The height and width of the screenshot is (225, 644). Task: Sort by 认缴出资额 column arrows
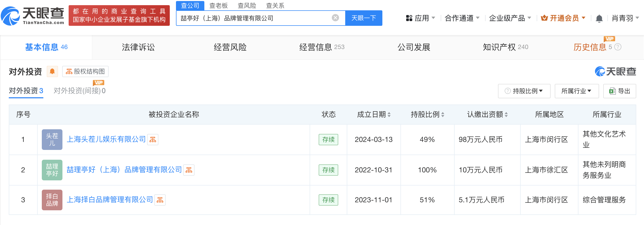pos(506,115)
